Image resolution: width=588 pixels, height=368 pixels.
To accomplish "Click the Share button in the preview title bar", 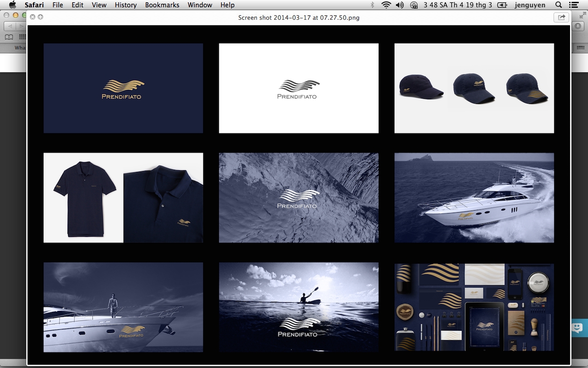I will click(x=561, y=17).
